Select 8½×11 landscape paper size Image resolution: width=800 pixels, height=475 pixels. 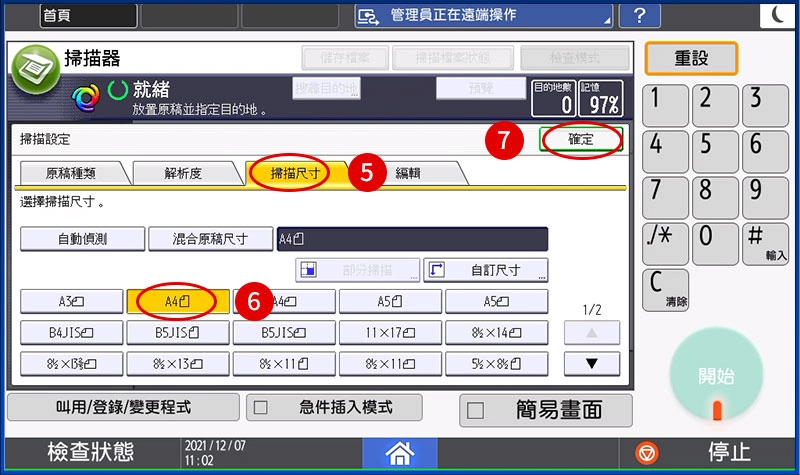(390, 364)
